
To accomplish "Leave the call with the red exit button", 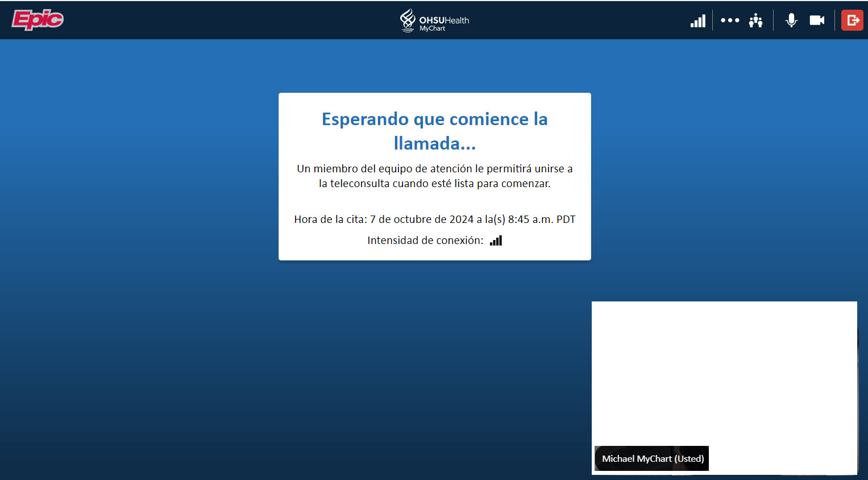I will click(852, 20).
